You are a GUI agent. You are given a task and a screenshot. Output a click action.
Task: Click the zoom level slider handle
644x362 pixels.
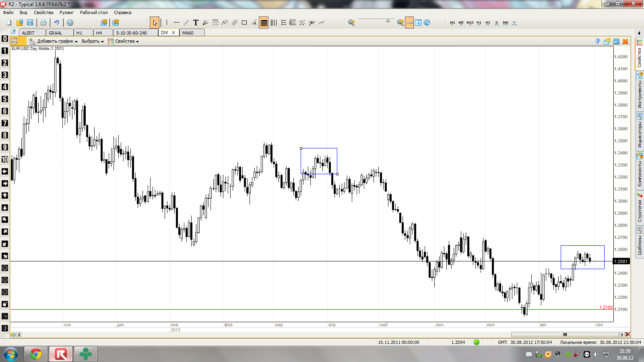click(388, 21)
